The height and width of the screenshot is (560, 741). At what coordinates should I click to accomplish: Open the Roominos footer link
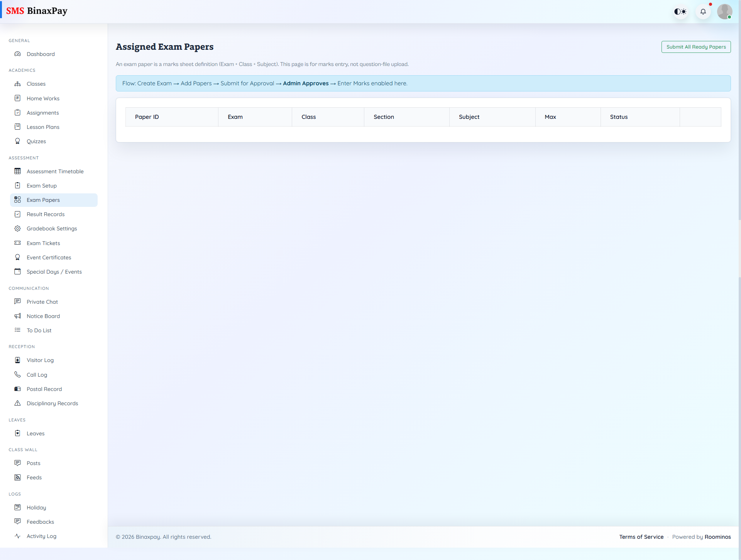coord(717,537)
